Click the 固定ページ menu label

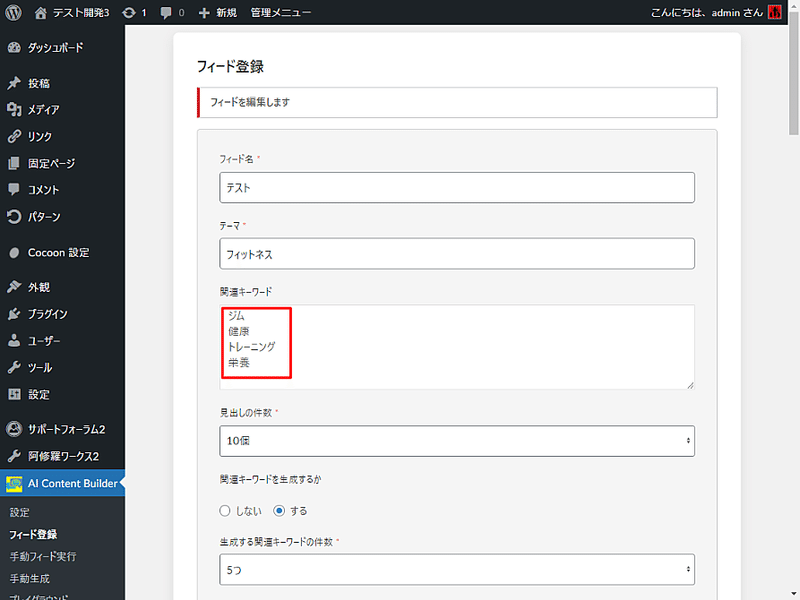point(52,163)
